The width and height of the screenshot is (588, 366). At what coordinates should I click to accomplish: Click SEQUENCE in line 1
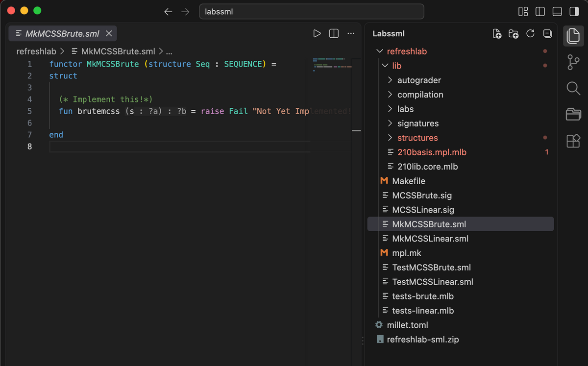click(x=243, y=64)
